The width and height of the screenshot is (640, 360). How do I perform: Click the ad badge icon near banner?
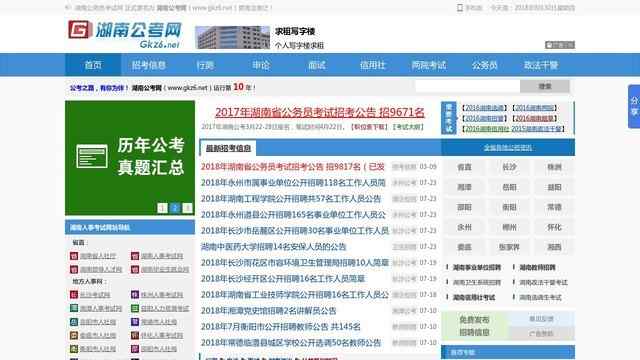560,45
